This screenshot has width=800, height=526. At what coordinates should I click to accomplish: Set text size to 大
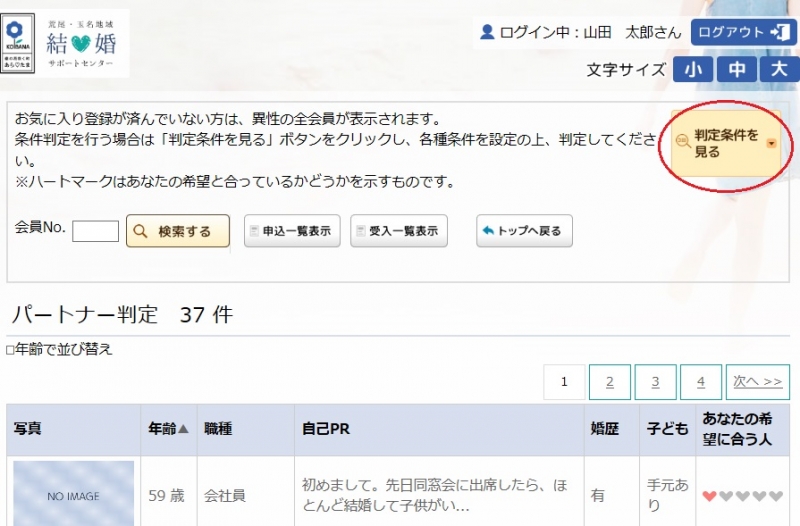click(x=778, y=69)
